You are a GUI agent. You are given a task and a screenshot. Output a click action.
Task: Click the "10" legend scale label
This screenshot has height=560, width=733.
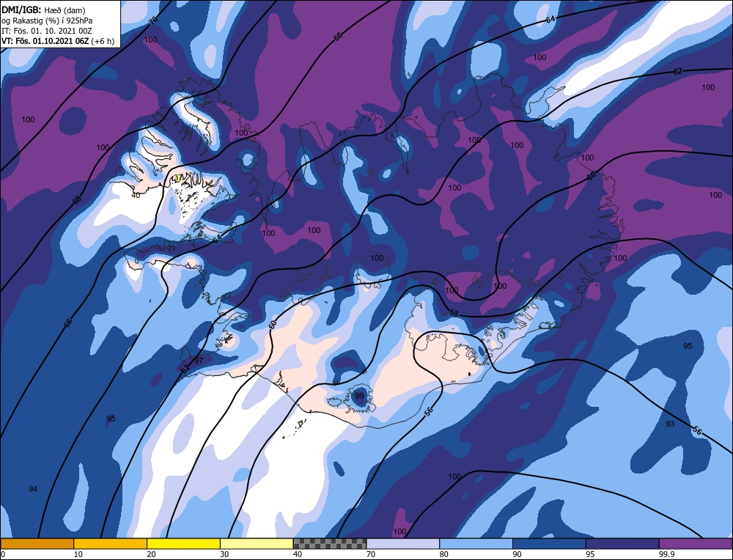(78, 554)
